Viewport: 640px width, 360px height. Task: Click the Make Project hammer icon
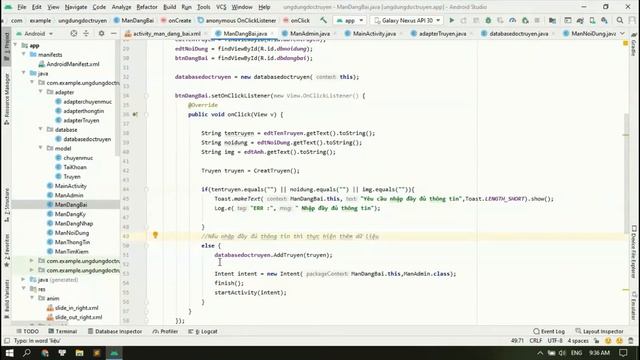[x=323, y=20]
